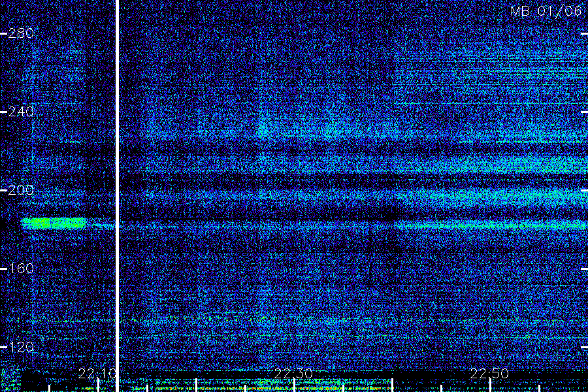Click the 22:30 time label
The height and width of the screenshot is (392, 588).
(293, 374)
